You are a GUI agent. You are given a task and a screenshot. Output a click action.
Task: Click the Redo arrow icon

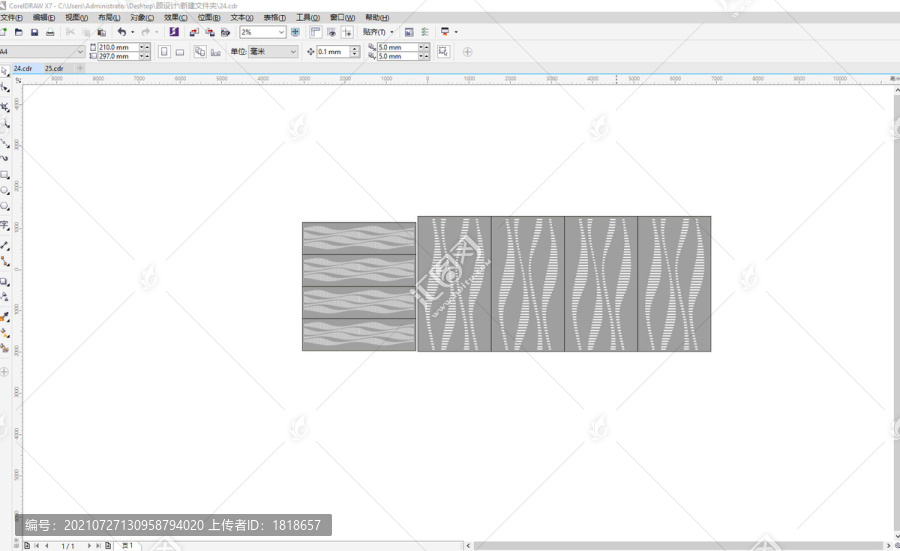tap(146, 32)
